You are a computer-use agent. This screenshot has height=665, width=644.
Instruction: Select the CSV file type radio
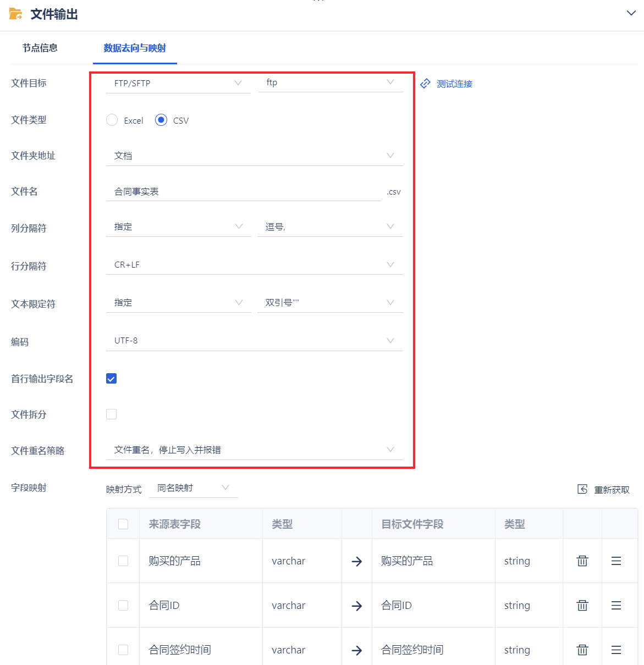click(x=161, y=120)
